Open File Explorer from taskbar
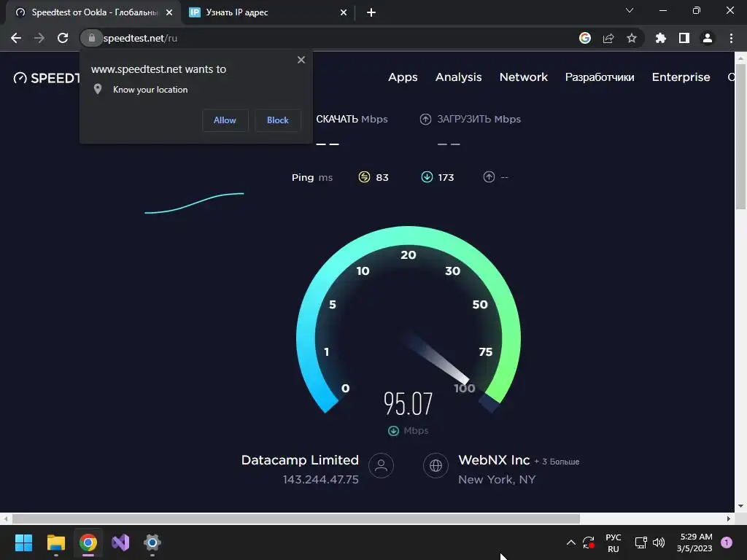Image resolution: width=747 pixels, height=560 pixels. [x=55, y=542]
